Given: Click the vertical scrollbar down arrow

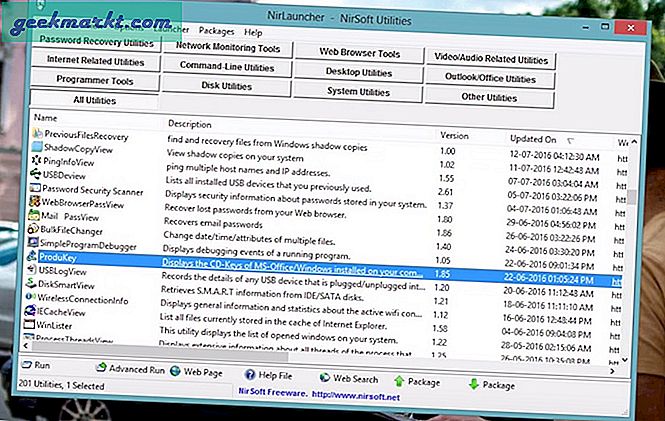Looking at the screenshot, I should pyautogui.click(x=625, y=360).
